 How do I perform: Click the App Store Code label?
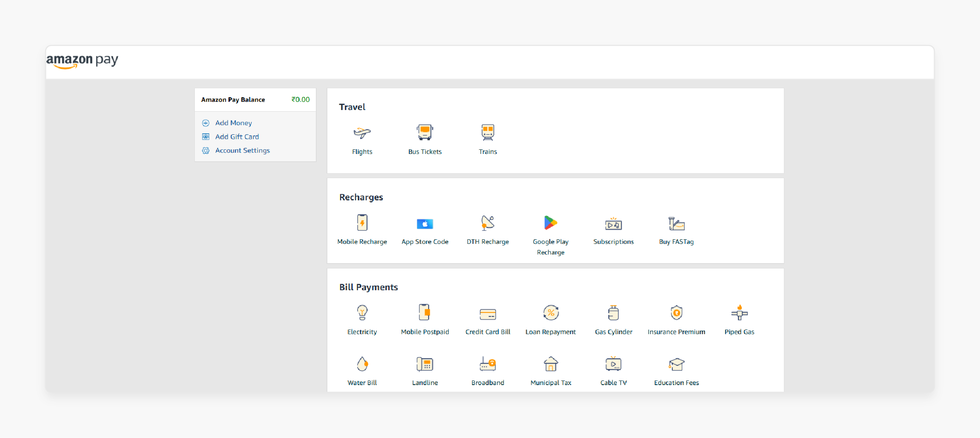click(425, 242)
